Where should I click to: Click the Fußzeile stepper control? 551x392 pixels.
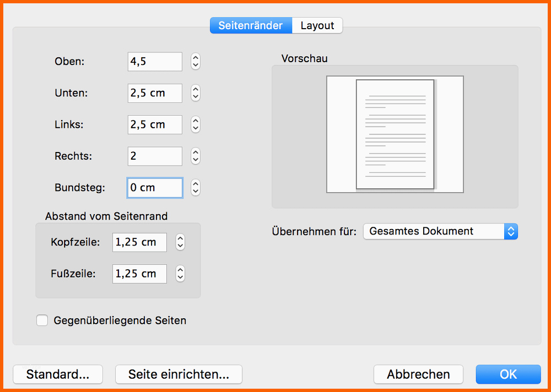tap(180, 274)
